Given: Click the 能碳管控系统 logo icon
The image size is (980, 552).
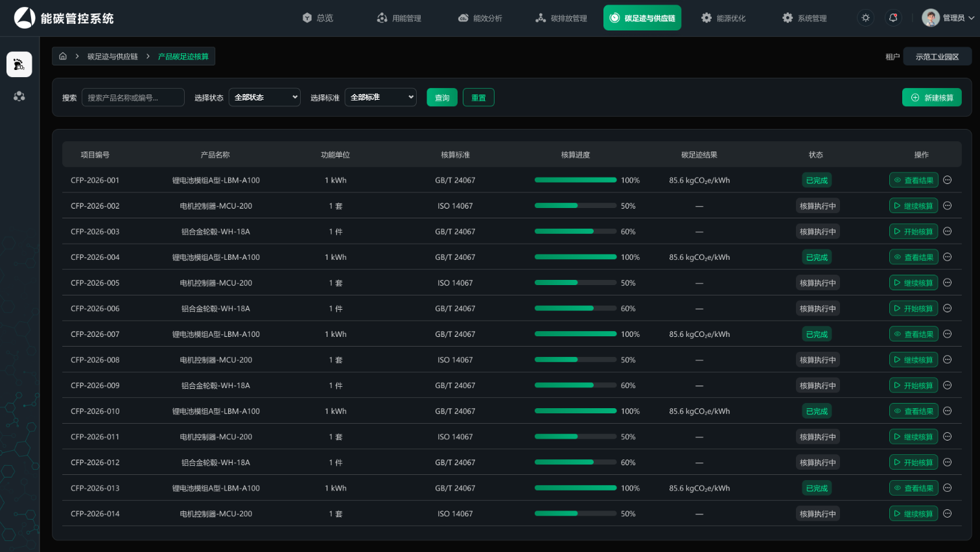Looking at the screenshot, I should click(25, 18).
